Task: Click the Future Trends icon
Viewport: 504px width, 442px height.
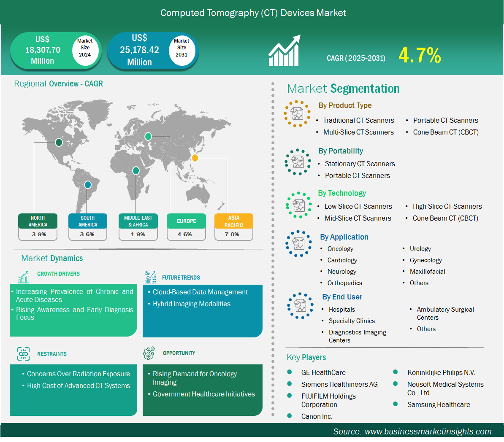Action: point(150,277)
